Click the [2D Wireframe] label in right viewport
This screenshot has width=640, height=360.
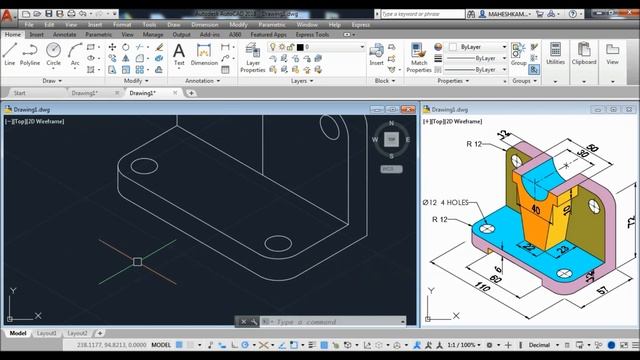[463, 121]
